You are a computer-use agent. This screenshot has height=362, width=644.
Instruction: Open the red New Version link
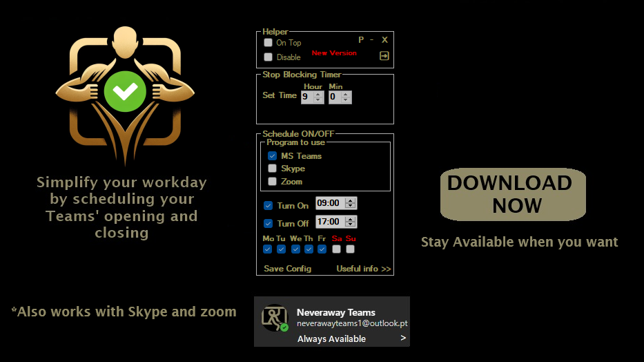point(334,53)
